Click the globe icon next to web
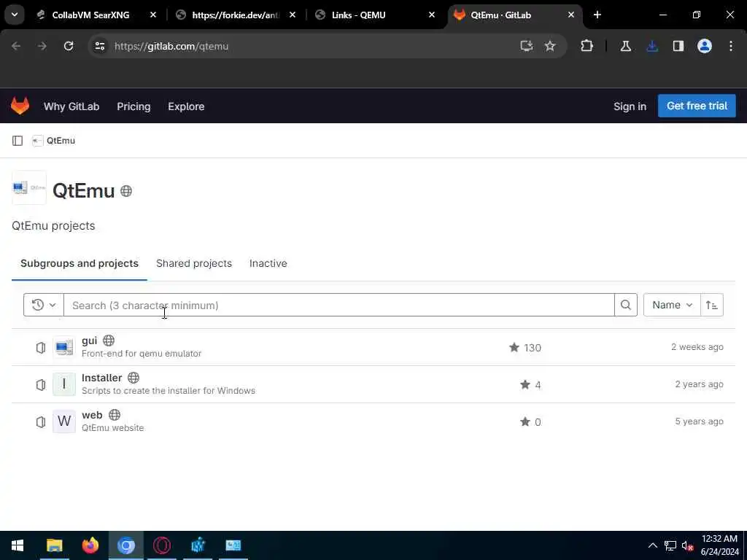 point(115,415)
